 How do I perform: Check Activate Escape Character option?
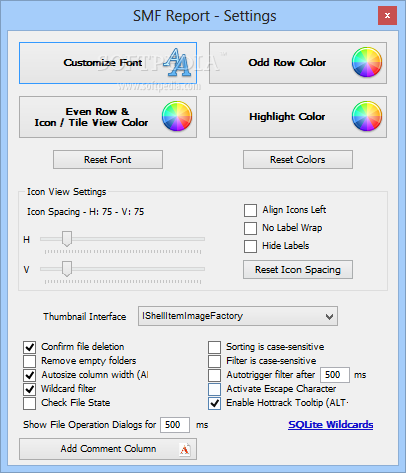214,389
